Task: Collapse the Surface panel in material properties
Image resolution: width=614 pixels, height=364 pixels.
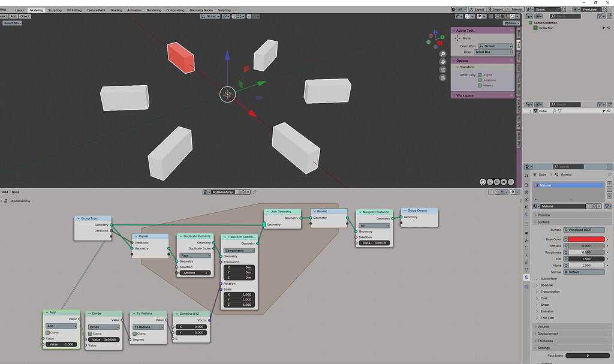Action: point(571,222)
